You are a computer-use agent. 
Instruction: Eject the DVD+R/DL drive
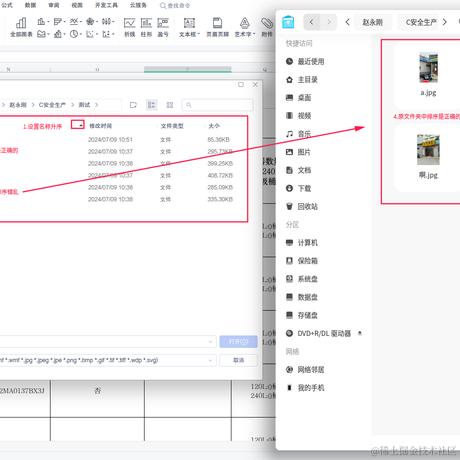[360, 333]
